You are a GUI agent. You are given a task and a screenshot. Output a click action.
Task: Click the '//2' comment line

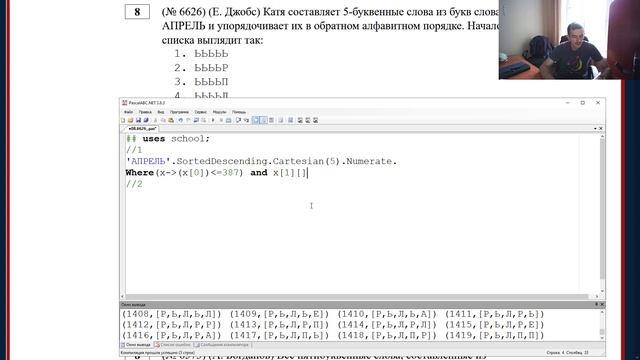(134, 184)
